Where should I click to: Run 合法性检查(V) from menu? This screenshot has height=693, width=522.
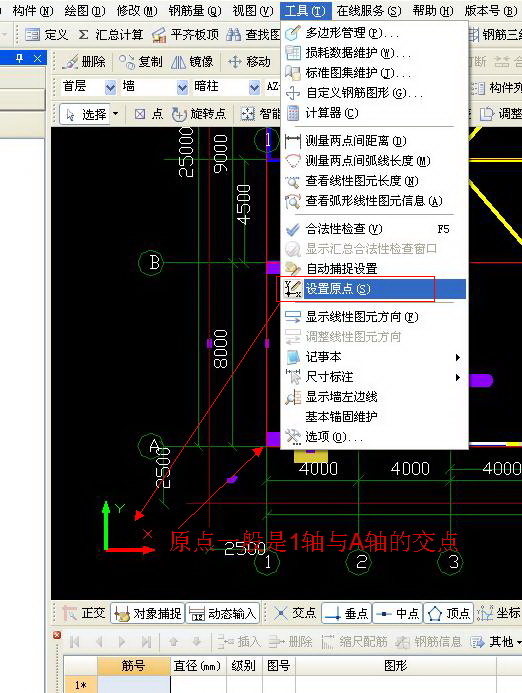(x=373, y=229)
